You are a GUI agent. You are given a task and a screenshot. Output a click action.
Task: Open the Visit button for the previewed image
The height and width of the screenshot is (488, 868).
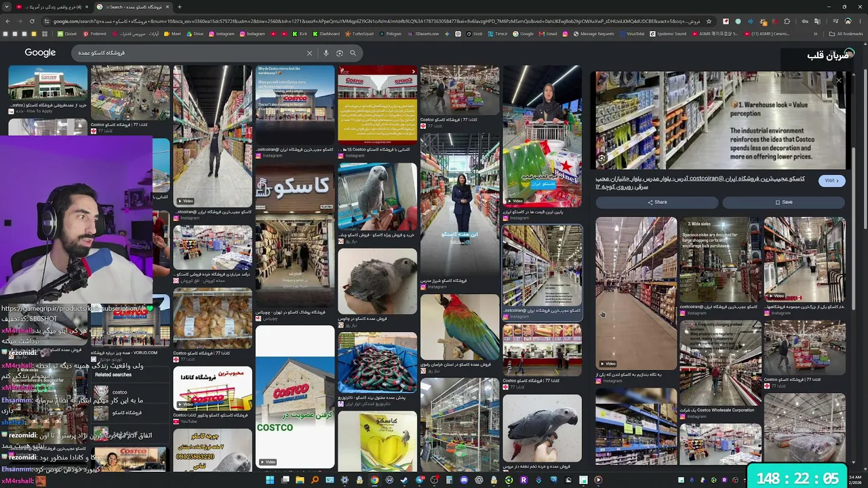tap(831, 181)
